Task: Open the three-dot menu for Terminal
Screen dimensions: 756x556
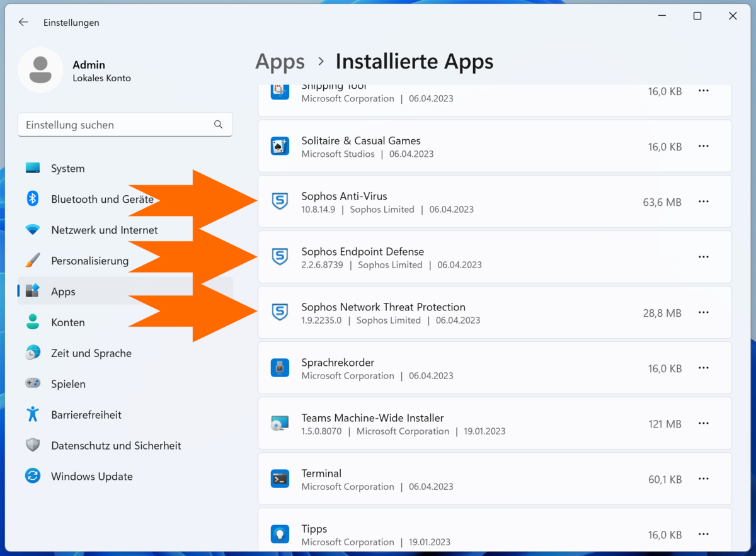Action: (704, 479)
